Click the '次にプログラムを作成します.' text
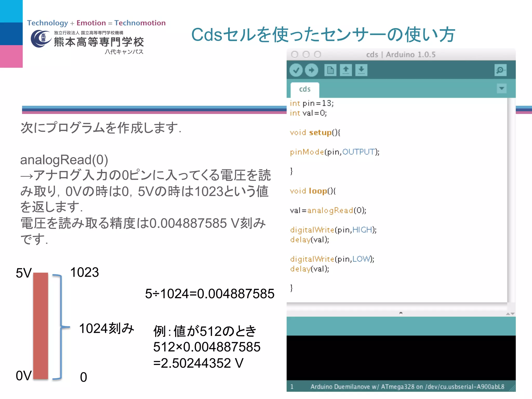 pos(101,128)
